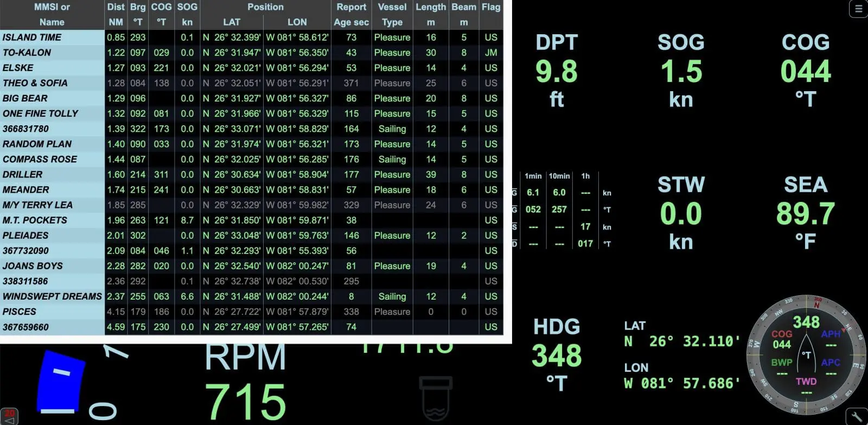Click the compass rose instrument
868x425 pixels.
tap(806, 354)
